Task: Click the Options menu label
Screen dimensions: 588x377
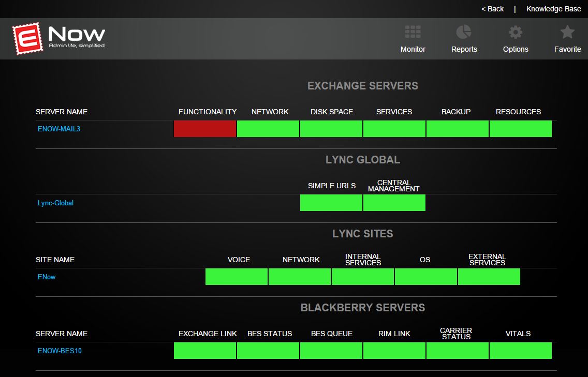Action: pyautogui.click(x=516, y=49)
